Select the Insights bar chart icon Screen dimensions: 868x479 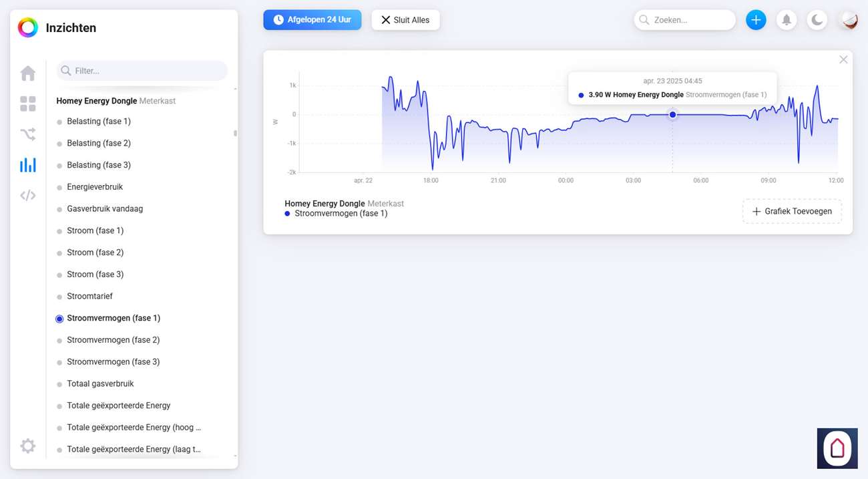(x=28, y=165)
